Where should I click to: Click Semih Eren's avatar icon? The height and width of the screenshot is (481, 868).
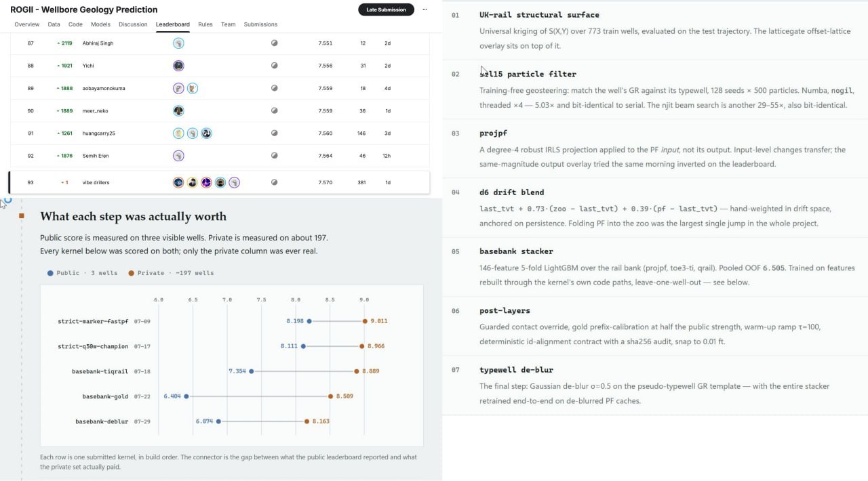pos(178,156)
